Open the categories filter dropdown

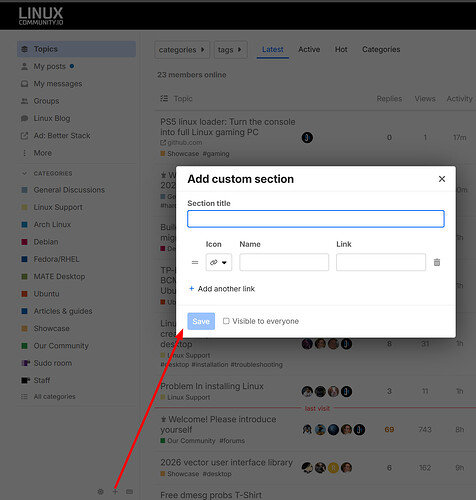pos(182,50)
